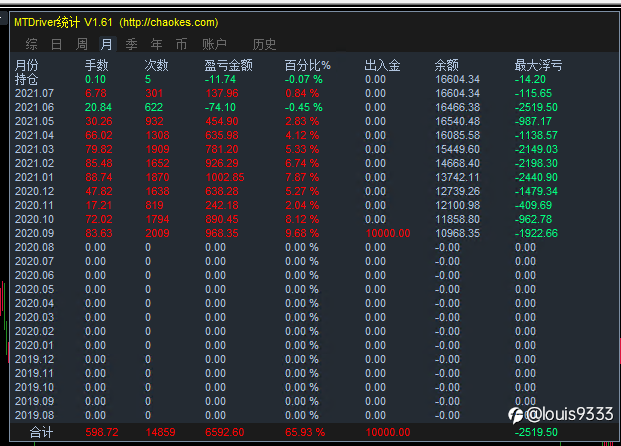This screenshot has height=446, width=621.
Task: Switch to the 币 currency tab
Action: pos(181,44)
